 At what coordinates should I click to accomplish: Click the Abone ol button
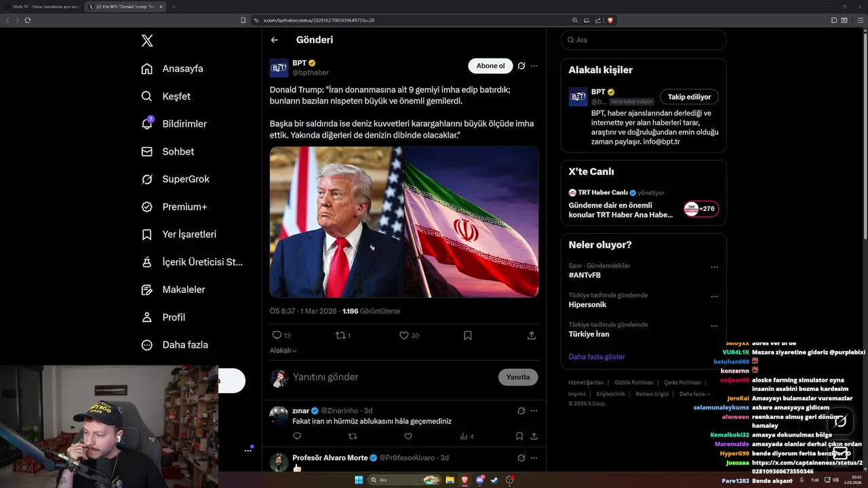point(490,66)
